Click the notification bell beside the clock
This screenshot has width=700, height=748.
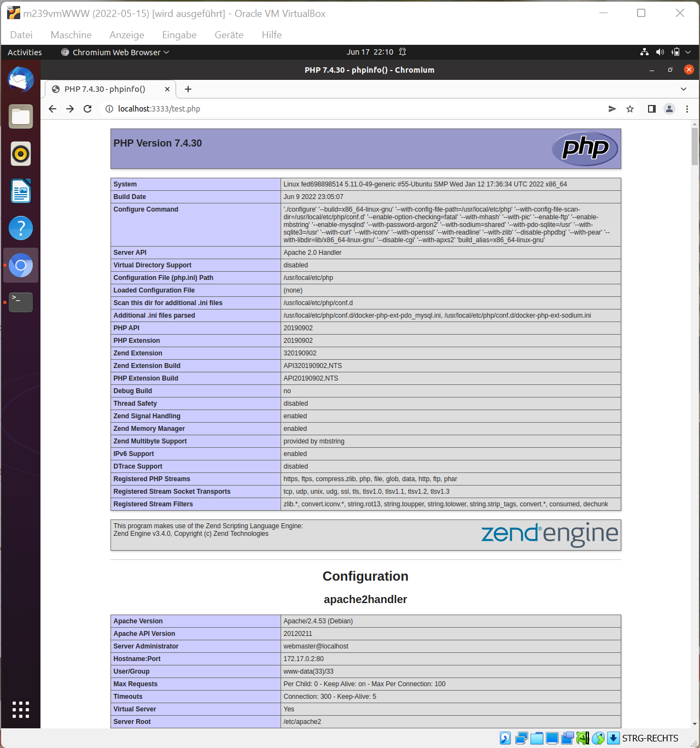pyautogui.click(x=402, y=52)
